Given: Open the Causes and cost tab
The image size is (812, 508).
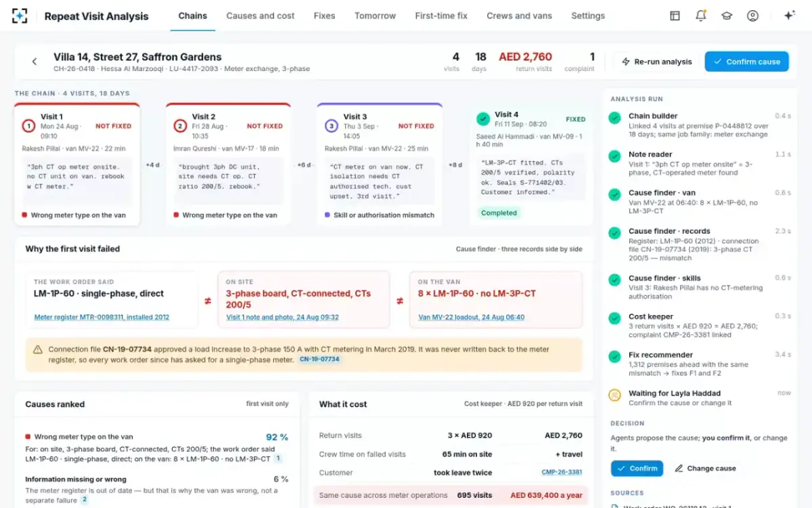Looking at the screenshot, I should pos(261,16).
